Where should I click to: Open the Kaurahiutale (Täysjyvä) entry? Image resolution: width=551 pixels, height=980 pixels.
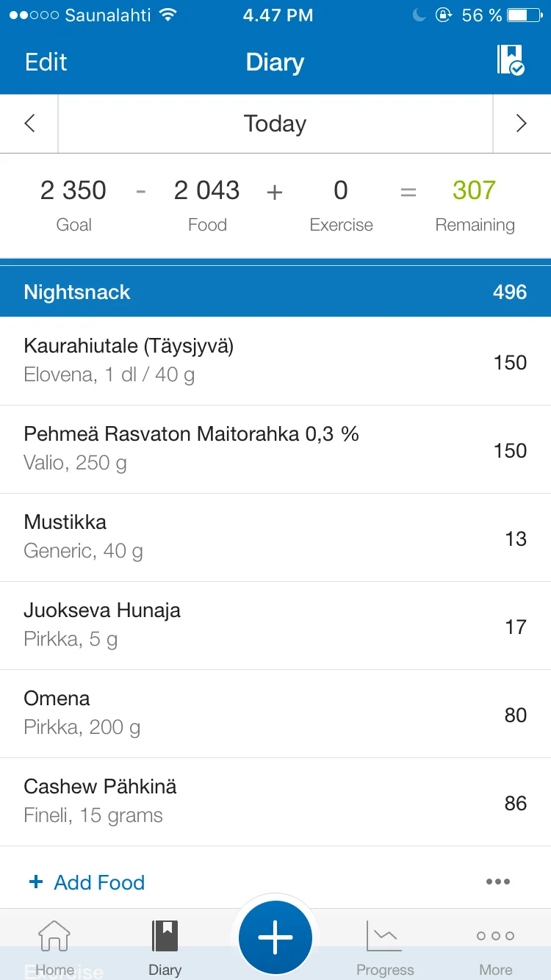pos(275,361)
